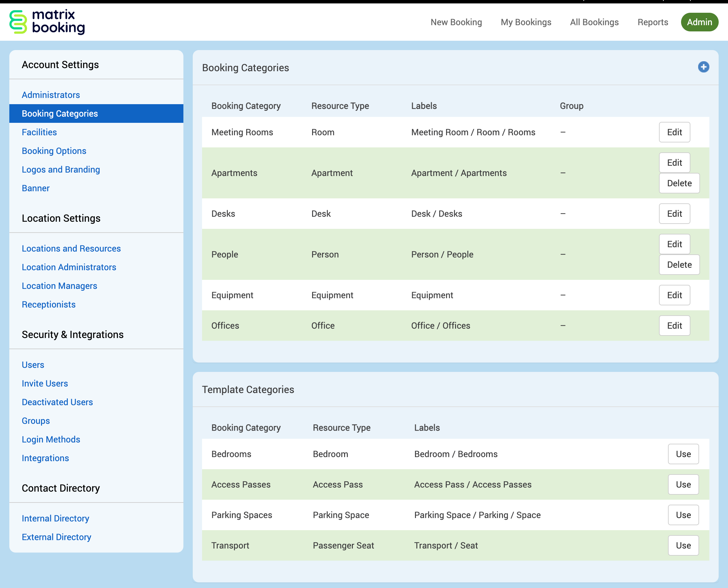Image resolution: width=728 pixels, height=588 pixels.
Task: Open the Integrations page
Action: coord(45,458)
